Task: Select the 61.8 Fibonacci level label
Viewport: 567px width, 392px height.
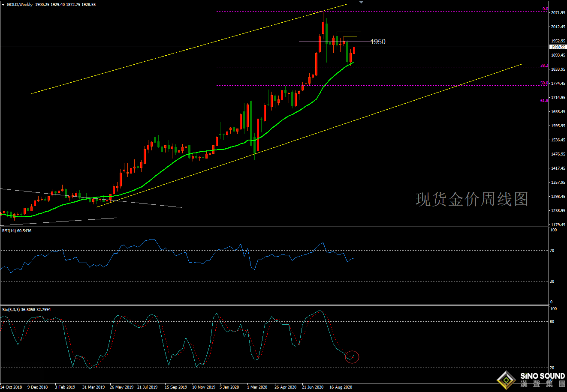Action: (x=544, y=101)
